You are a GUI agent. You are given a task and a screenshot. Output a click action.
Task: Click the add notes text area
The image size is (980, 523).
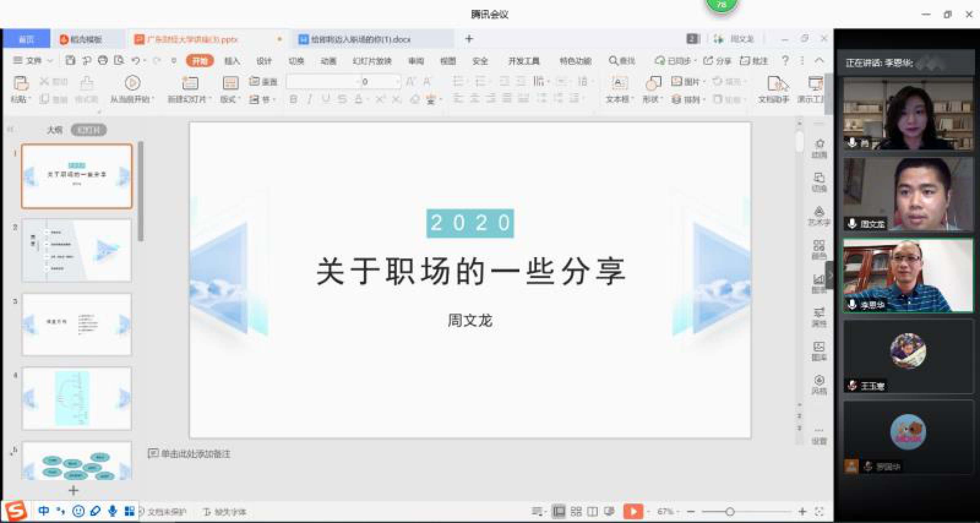coord(195,454)
